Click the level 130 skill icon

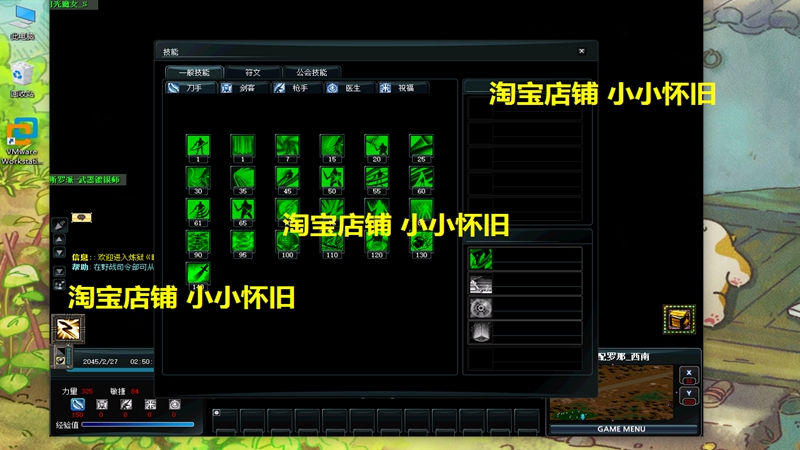coord(421,241)
